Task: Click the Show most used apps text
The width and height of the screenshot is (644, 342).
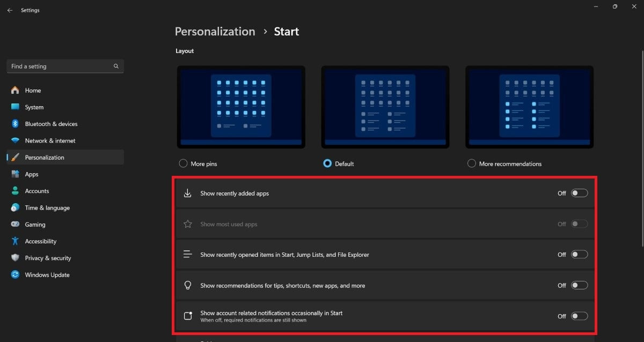Action: pyautogui.click(x=229, y=224)
